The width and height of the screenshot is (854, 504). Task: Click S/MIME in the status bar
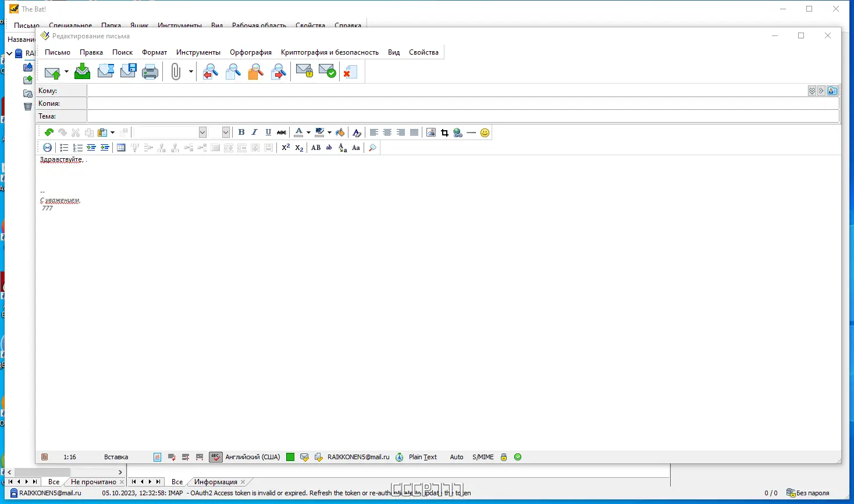[x=483, y=457]
